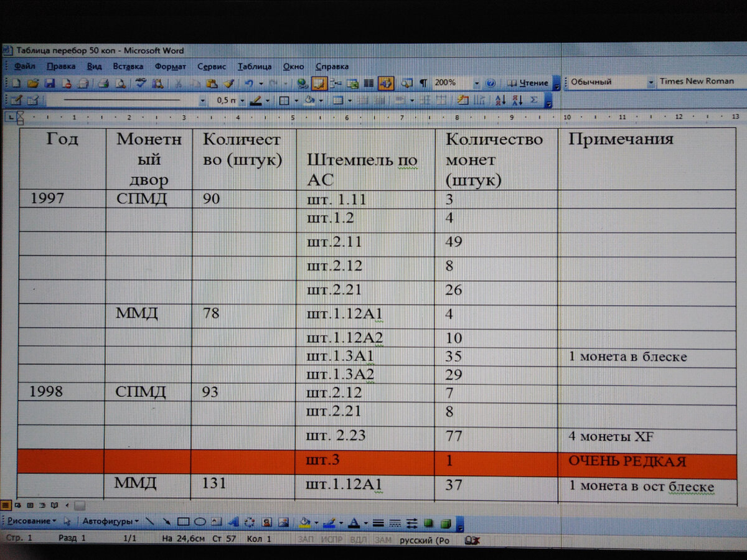Select the Arrow drawing tool
The height and width of the screenshot is (560, 747).
[166, 521]
